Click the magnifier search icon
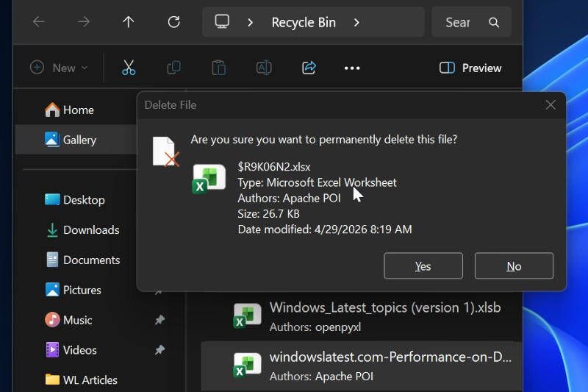 [494, 23]
